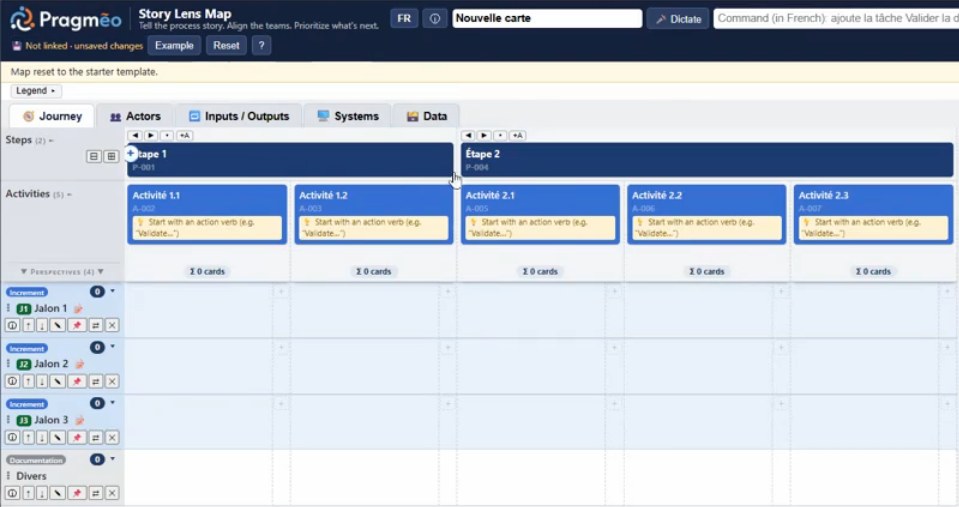This screenshot has height=507, width=959.
Task: Click the Nouvelle carte name field
Action: click(547, 18)
